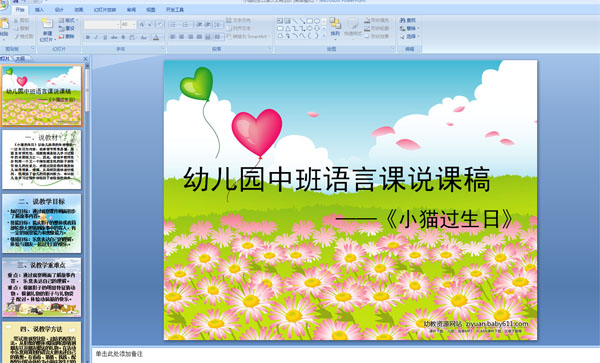
Task: Open the Text Direction (文字方向) dropdown
Action: (x=240, y=20)
